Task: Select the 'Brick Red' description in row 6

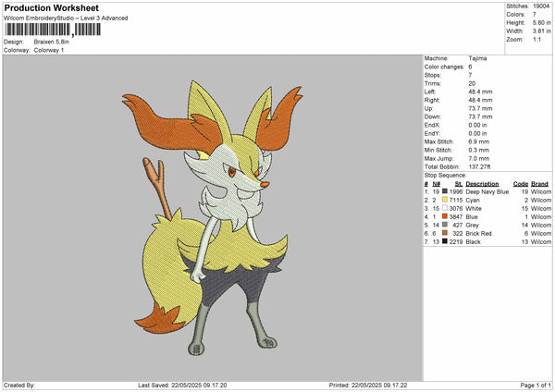Action: point(478,234)
